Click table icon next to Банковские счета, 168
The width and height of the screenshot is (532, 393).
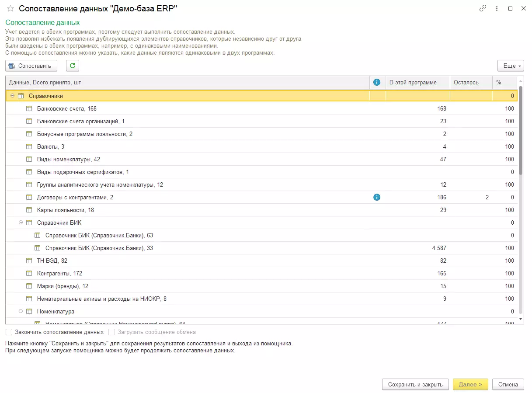click(29, 108)
